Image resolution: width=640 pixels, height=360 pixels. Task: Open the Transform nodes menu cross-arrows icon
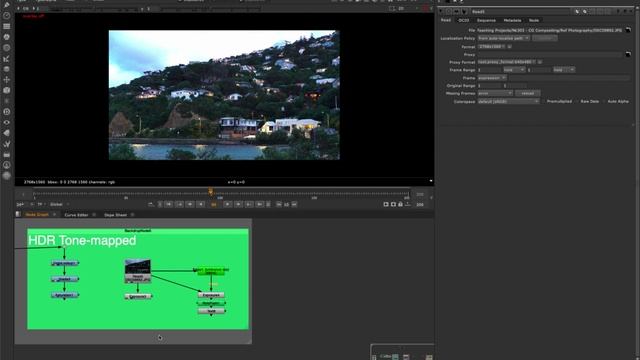pyautogui.click(x=7, y=80)
